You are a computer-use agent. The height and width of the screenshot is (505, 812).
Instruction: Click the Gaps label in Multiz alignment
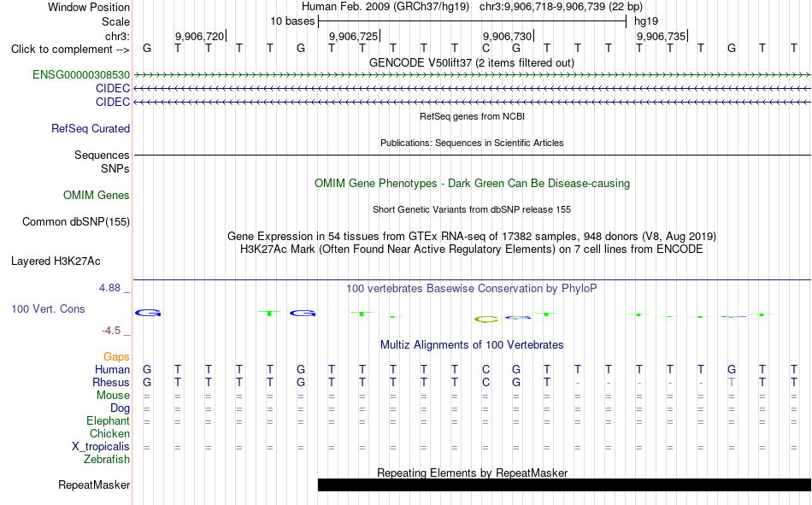[116, 356]
